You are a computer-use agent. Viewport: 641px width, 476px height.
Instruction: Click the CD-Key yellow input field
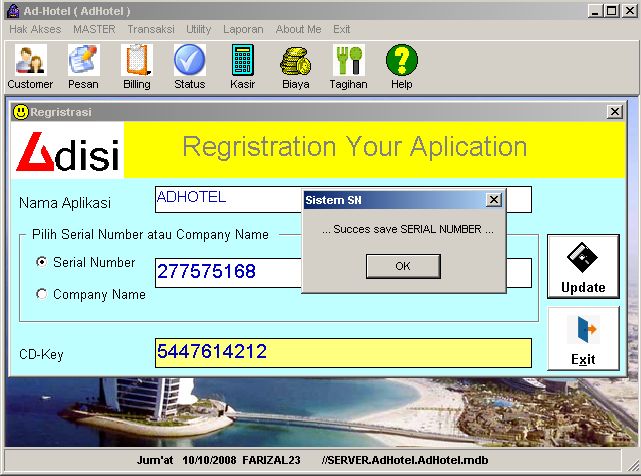(x=343, y=352)
